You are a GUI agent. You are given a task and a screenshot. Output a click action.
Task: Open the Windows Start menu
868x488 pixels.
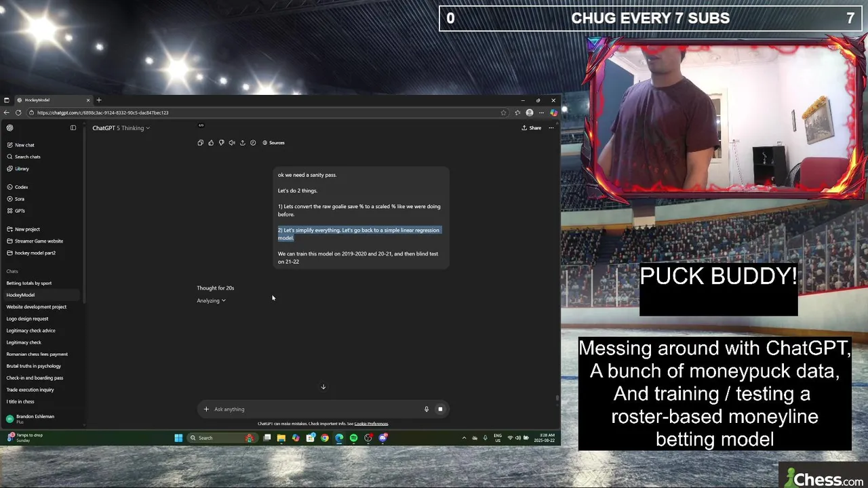tap(178, 438)
